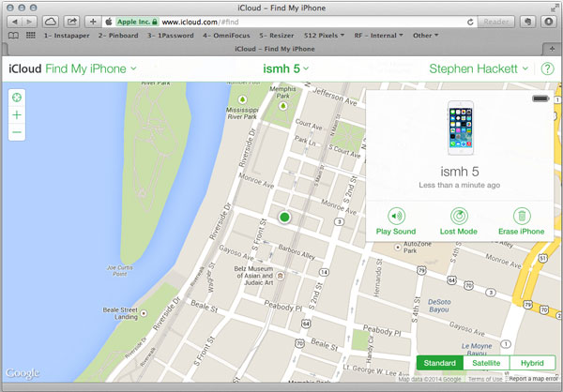Screen dimensions: 563x392
Task: Click the AutoZone Park map marker
Action: pyautogui.click(x=398, y=247)
